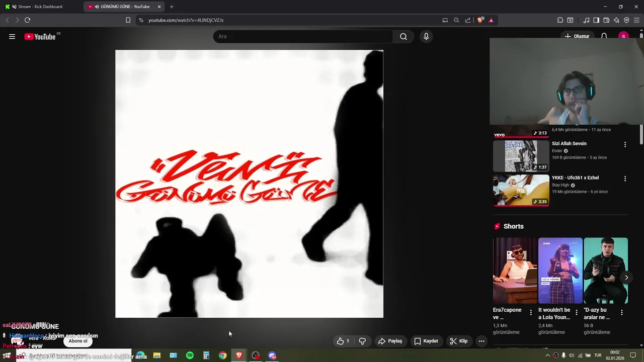Open the account avatar menu

click(x=623, y=36)
